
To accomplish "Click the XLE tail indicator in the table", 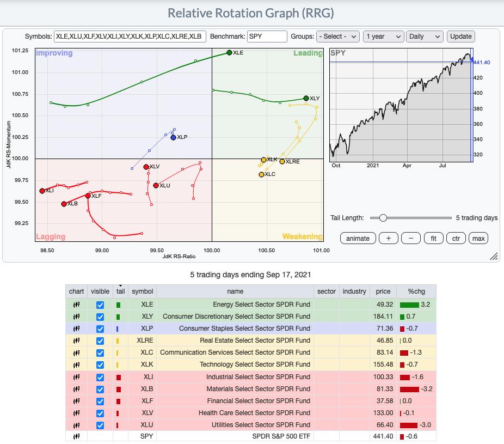I will point(118,305).
